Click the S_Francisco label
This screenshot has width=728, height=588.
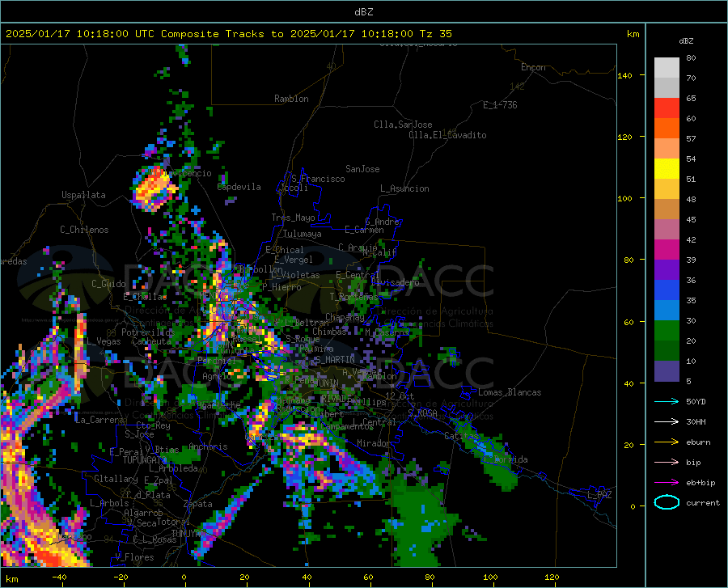318,179
